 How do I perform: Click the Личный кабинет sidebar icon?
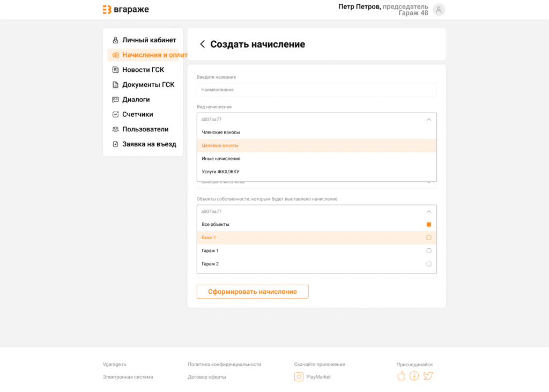click(115, 40)
